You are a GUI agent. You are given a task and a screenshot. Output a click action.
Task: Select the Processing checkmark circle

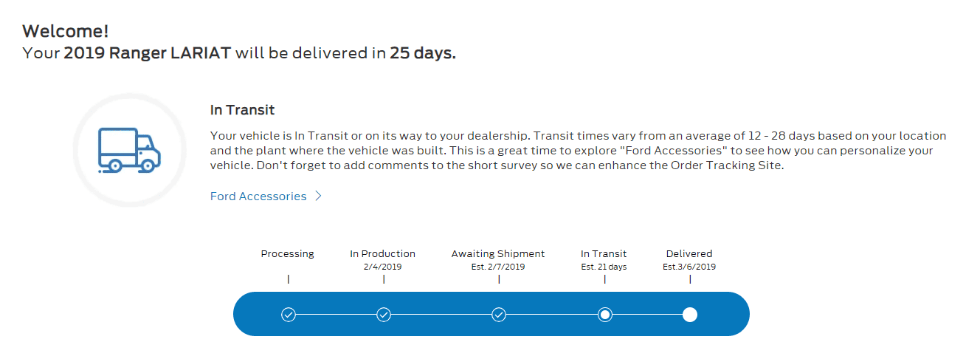(289, 315)
